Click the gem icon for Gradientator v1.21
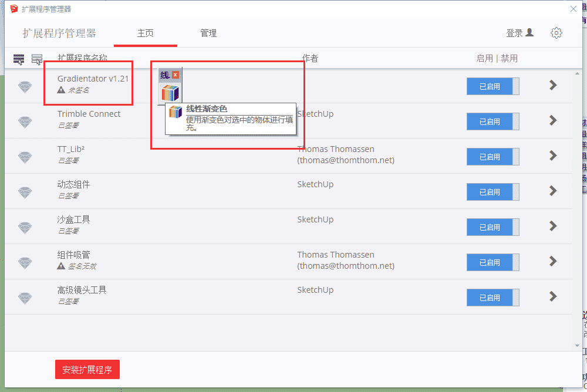587x392 pixels. tap(25, 87)
